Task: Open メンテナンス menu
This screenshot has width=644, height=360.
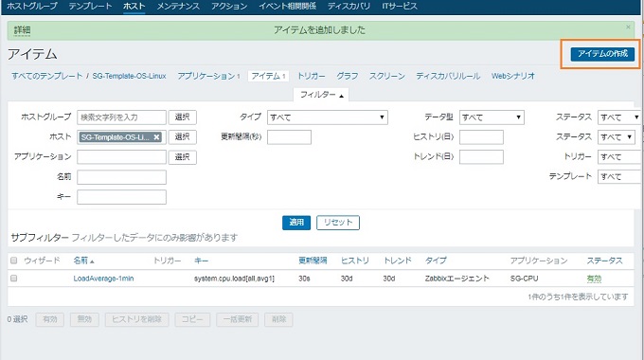Action: pos(178,7)
